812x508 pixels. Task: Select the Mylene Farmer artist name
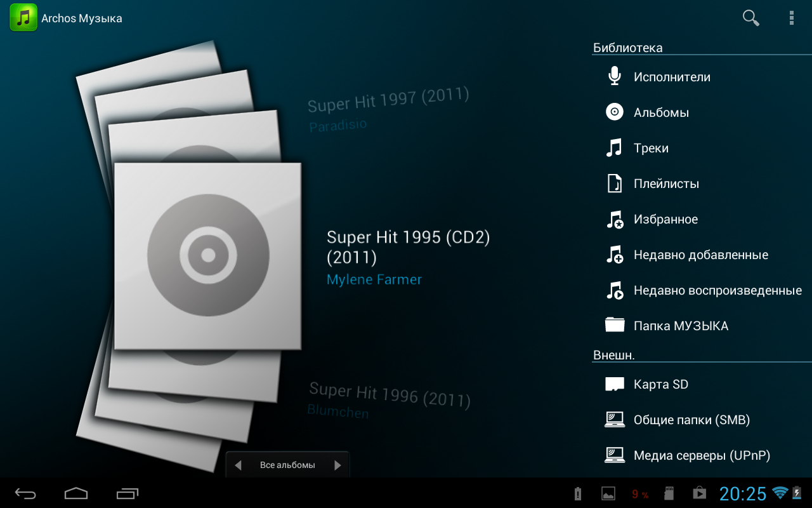[x=374, y=279]
